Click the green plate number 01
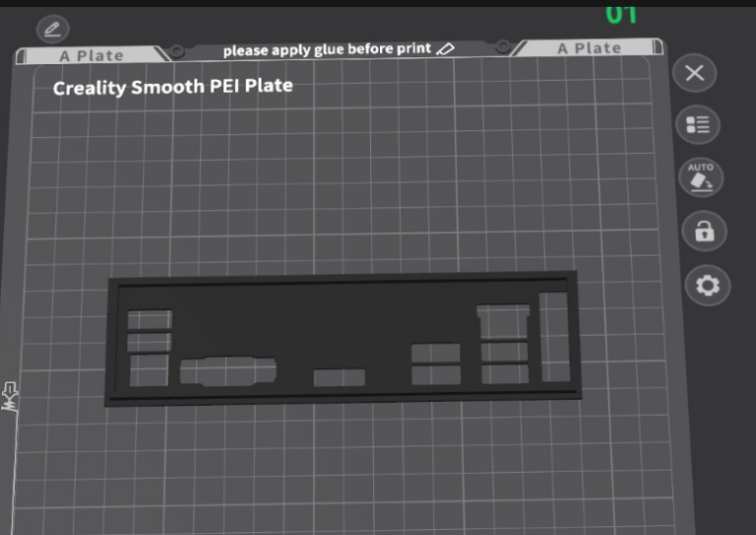 (621, 15)
